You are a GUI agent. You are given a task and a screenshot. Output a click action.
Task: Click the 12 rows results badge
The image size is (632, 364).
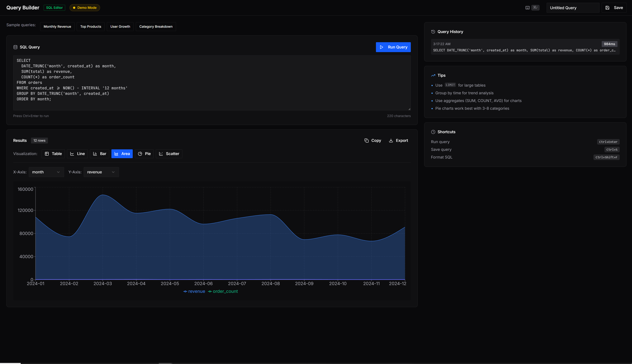click(39, 141)
